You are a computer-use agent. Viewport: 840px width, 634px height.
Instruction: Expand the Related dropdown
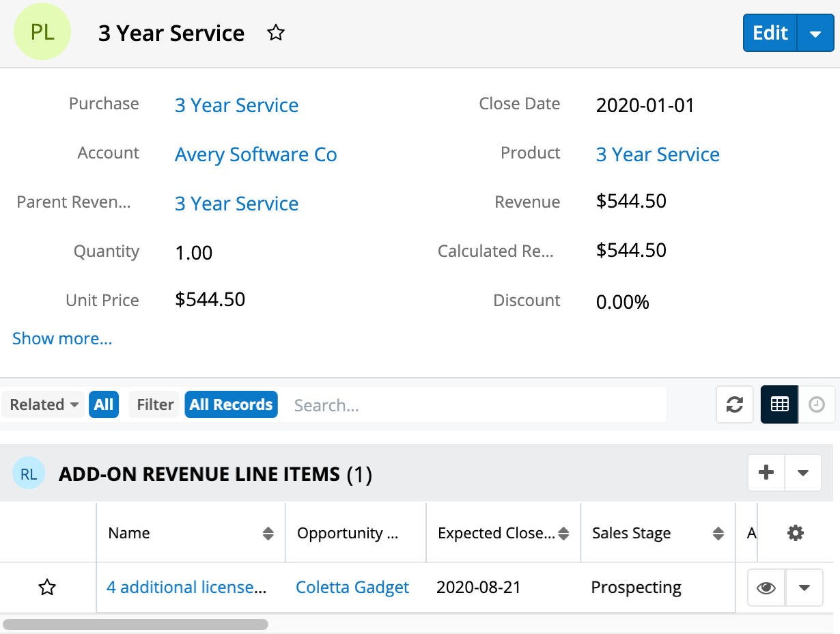[44, 404]
